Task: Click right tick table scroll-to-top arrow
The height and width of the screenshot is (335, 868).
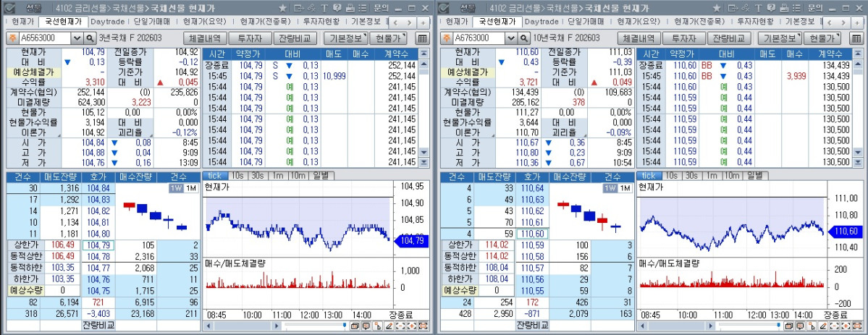Action: pos(858,54)
